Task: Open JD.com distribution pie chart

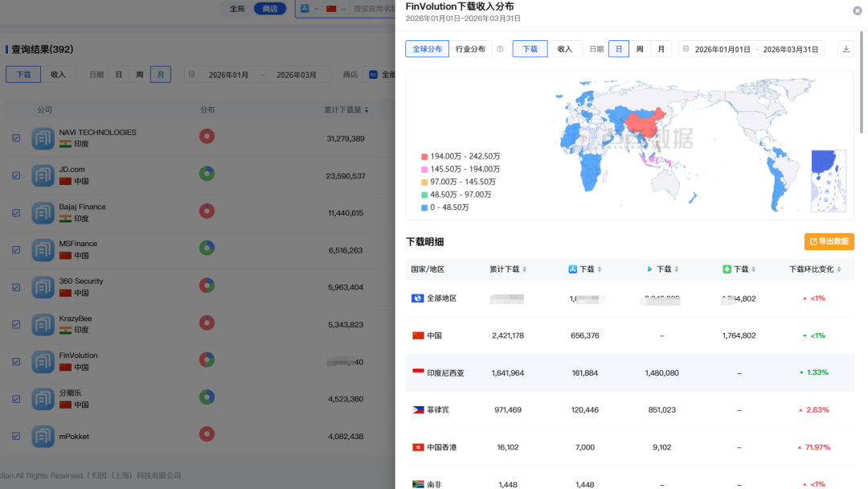Action: 207,174
